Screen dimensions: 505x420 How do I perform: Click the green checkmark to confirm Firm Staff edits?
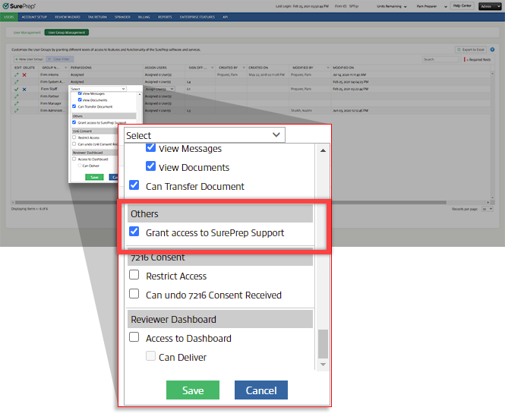point(16,89)
